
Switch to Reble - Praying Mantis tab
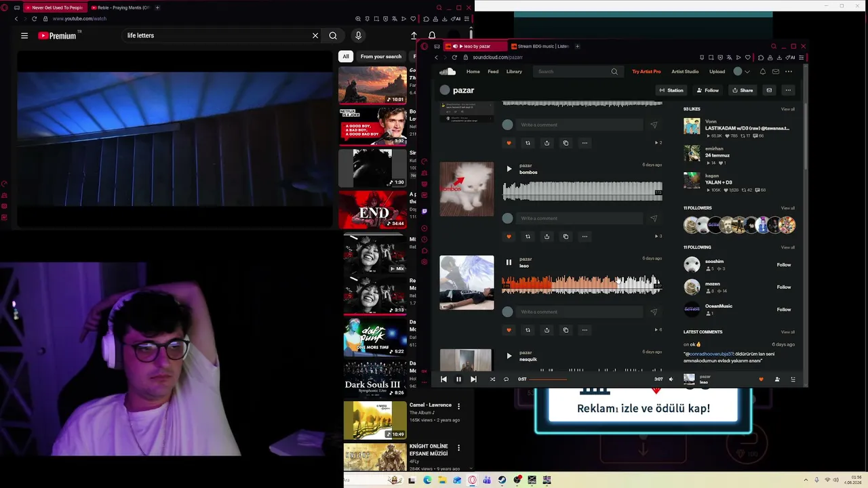[120, 7]
